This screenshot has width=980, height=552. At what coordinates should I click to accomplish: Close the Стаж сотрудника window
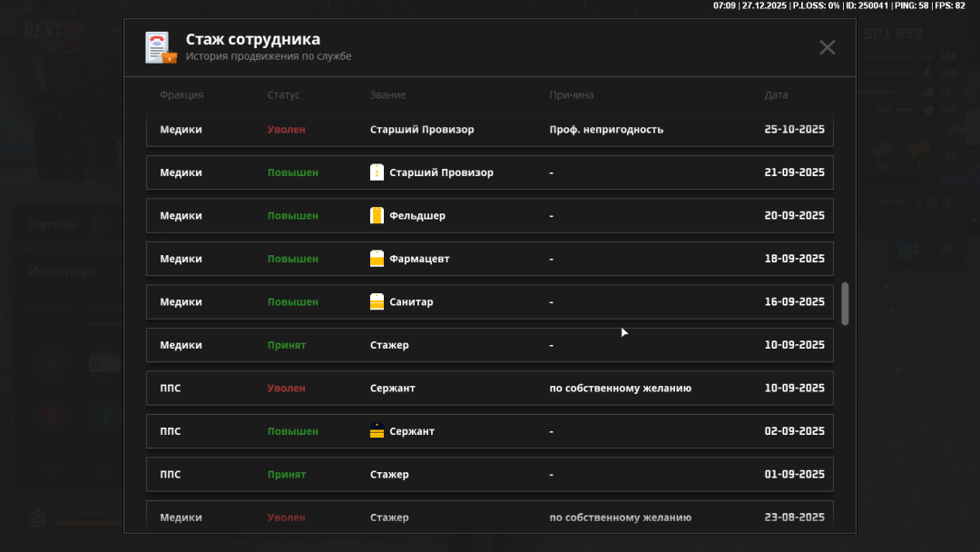[x=827, y=47]
